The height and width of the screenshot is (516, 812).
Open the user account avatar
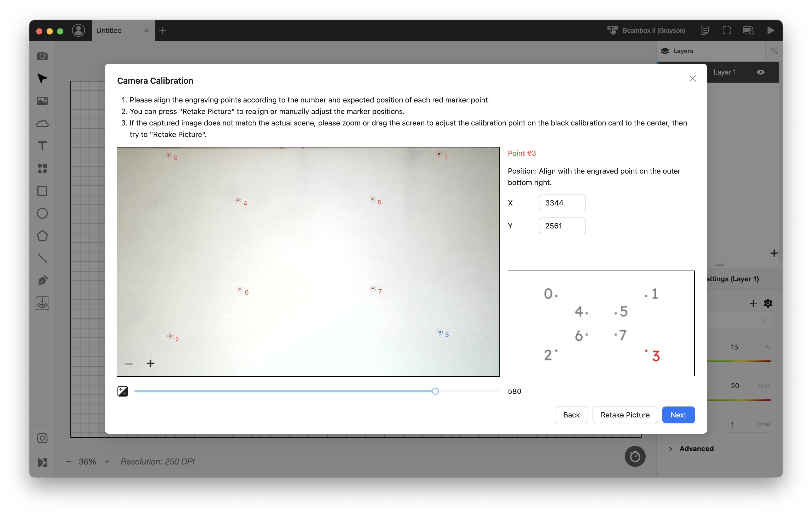tap(78, 30)
